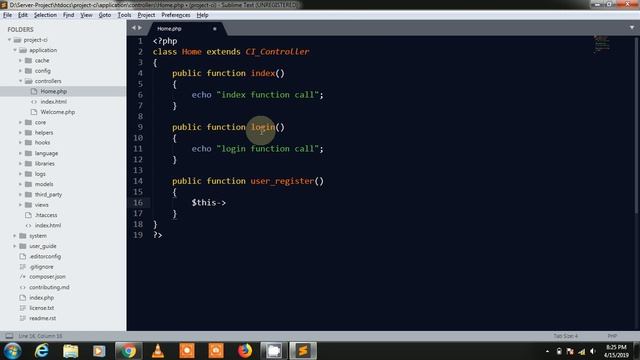This screenshot has height=360, width=640.
Task: Go to previous tab with left arrow
Action: (133, 28)
